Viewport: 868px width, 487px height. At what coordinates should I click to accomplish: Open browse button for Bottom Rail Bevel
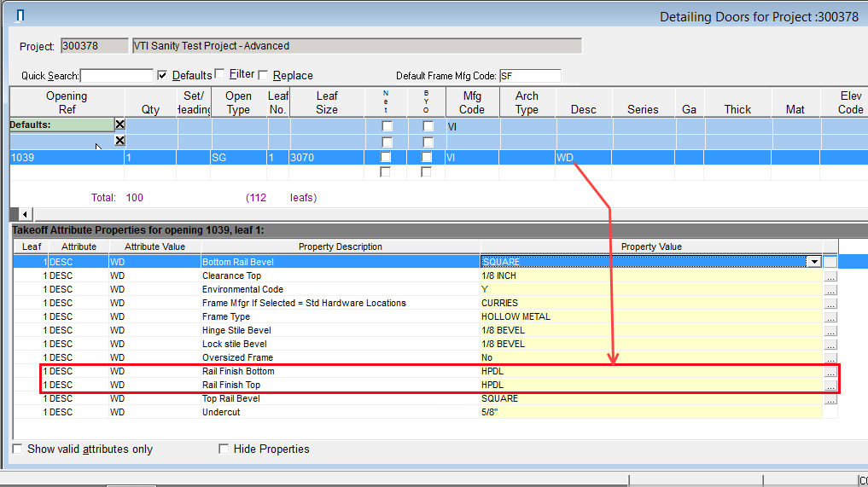coord(830,263)
